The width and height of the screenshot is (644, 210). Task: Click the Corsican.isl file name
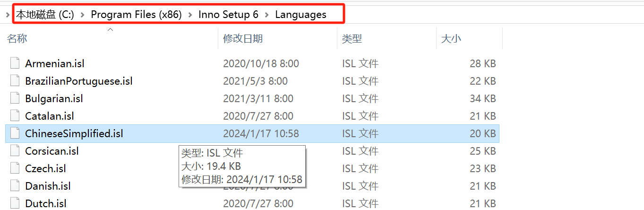coord(52,151)
